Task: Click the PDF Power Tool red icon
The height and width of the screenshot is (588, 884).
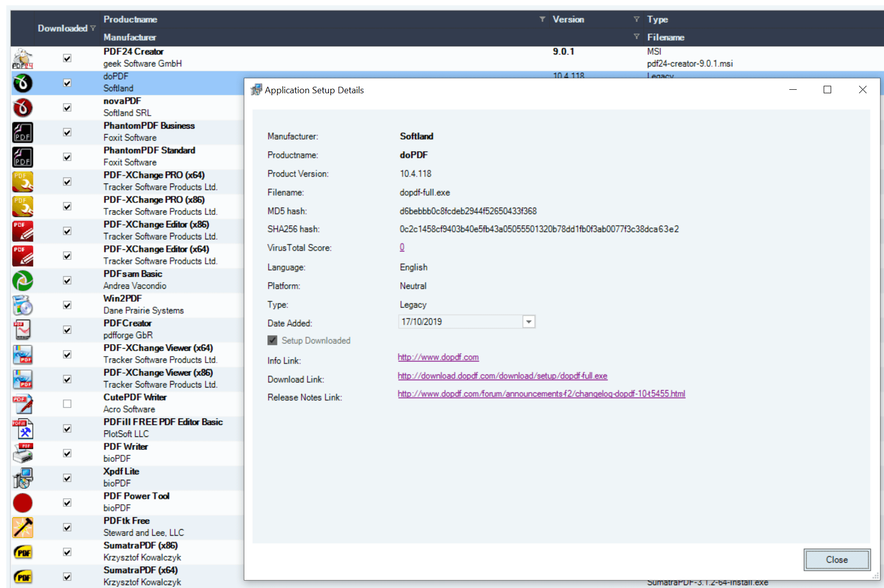Action: (22, 503)
